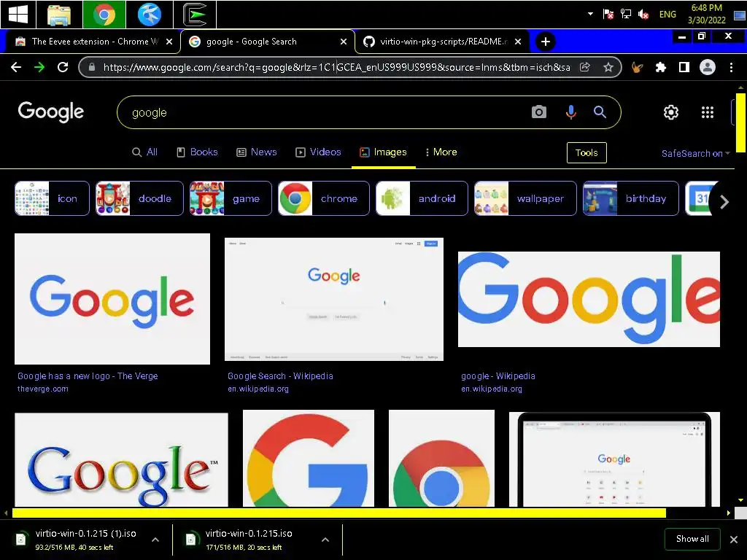
Task: Open a new browser tab
Action: [546, 42]
